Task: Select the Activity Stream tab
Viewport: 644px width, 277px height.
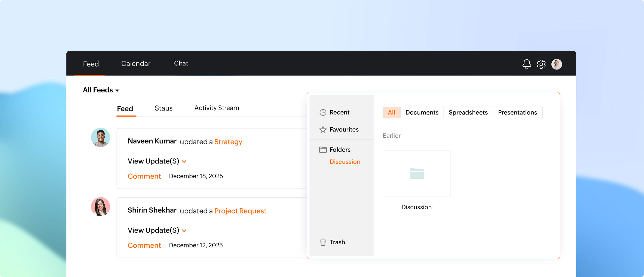Action: pos(217,108)
